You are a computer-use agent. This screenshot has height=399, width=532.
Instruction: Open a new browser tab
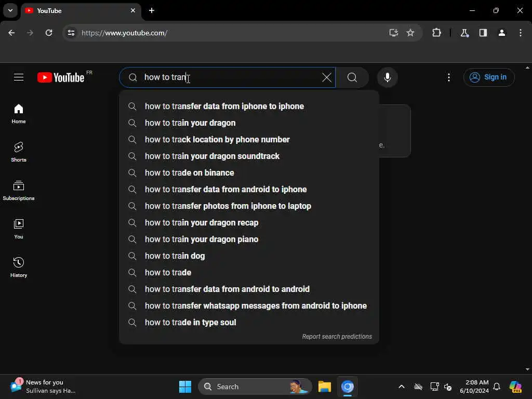click(x=152, y=10)
